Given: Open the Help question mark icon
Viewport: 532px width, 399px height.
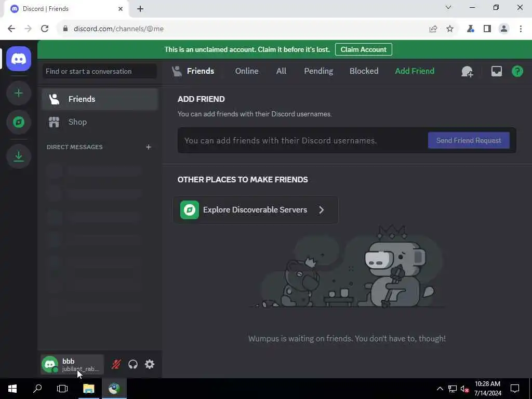Looking at the screenshot, I should point(517,71).
